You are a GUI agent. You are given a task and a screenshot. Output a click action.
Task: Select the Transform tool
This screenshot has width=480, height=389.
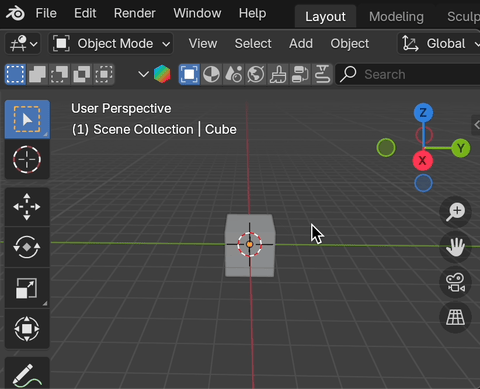pyautogui.click(x=27, y=329)
